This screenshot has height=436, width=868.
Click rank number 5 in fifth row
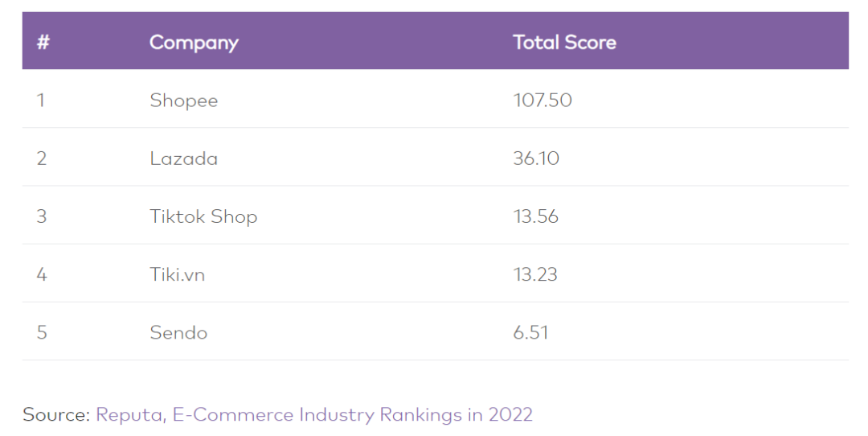pyautogui.click(x=42, y=332)
